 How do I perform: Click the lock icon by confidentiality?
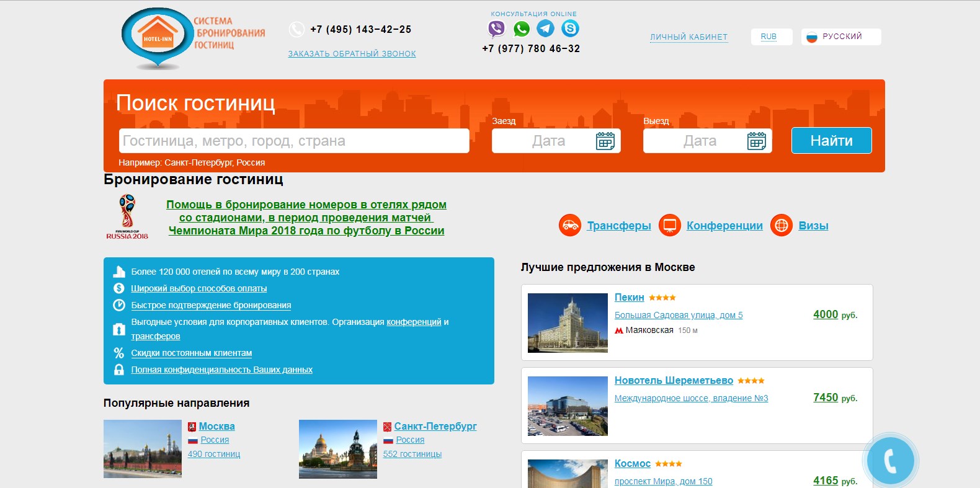click(119, 370)
